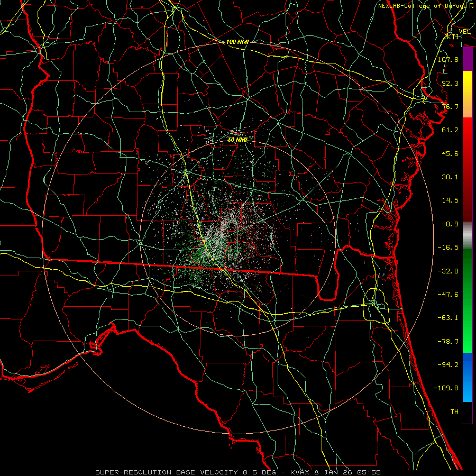Pick the green inbound segment of the color bar

tap(467, 300)
